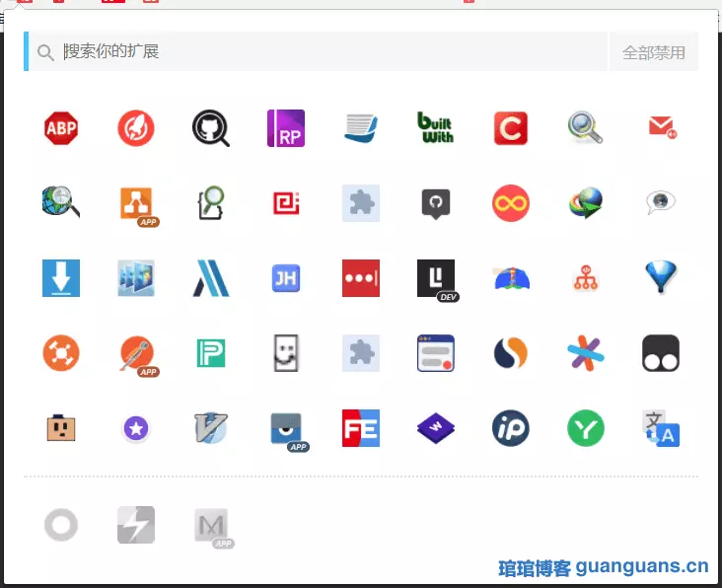This screenshot has width=722, height=588.
Task: Open the tan pixel face box icon
Action: (x=61, y=428)
